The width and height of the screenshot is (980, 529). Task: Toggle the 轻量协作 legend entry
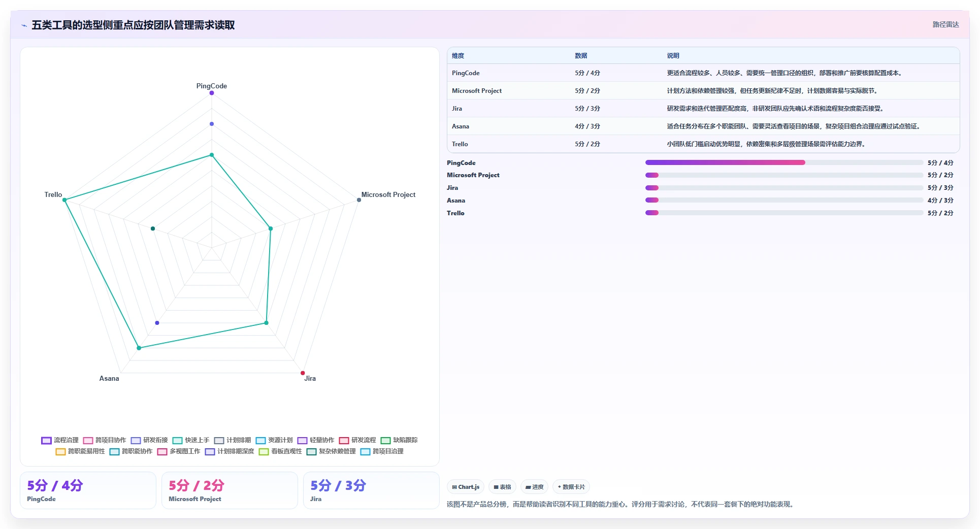click(x=316, y=440)
